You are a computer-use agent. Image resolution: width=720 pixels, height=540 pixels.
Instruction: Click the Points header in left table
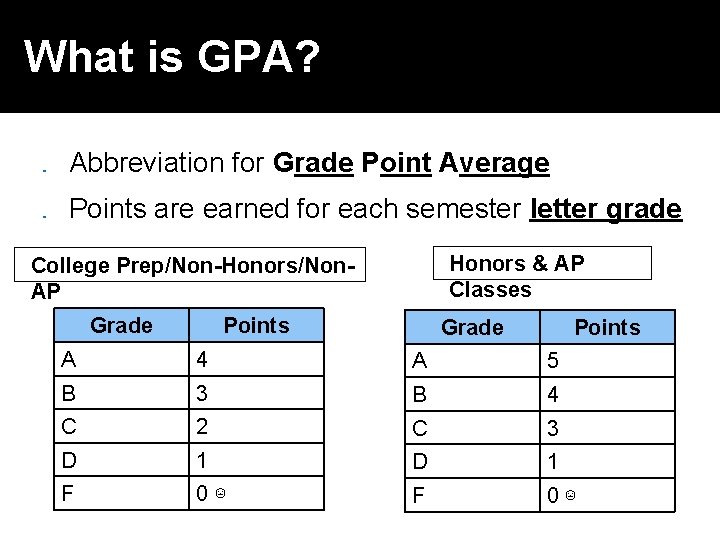(x=257, y=325)
